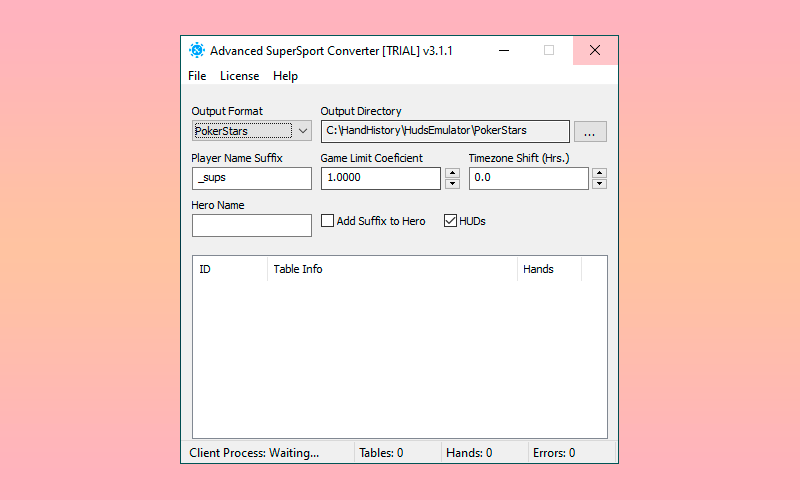This screenshot has height=500, width=800.
Task: Open the Help menu
Action: [x=285, y=76]
